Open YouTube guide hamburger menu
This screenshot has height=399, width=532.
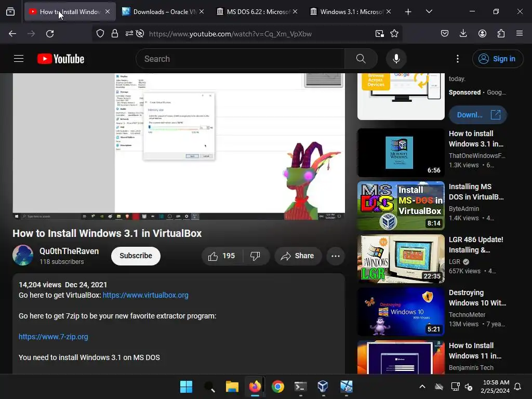coord(19,59)
